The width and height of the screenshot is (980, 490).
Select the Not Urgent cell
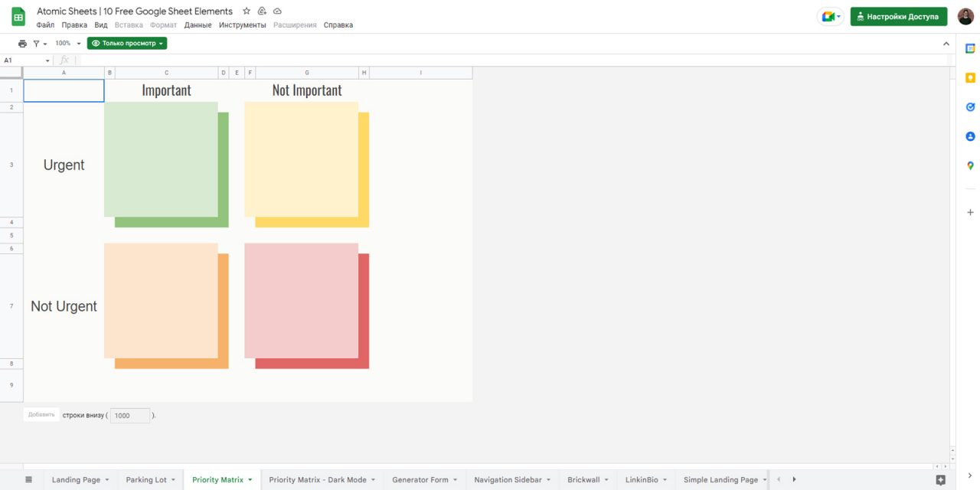point(64,305)
